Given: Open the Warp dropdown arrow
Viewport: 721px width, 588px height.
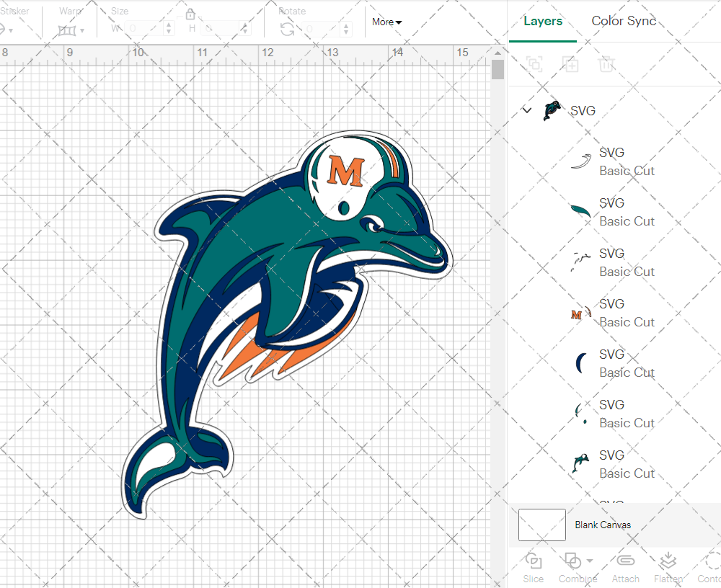Looking at the screenshot, I should 82,31.
